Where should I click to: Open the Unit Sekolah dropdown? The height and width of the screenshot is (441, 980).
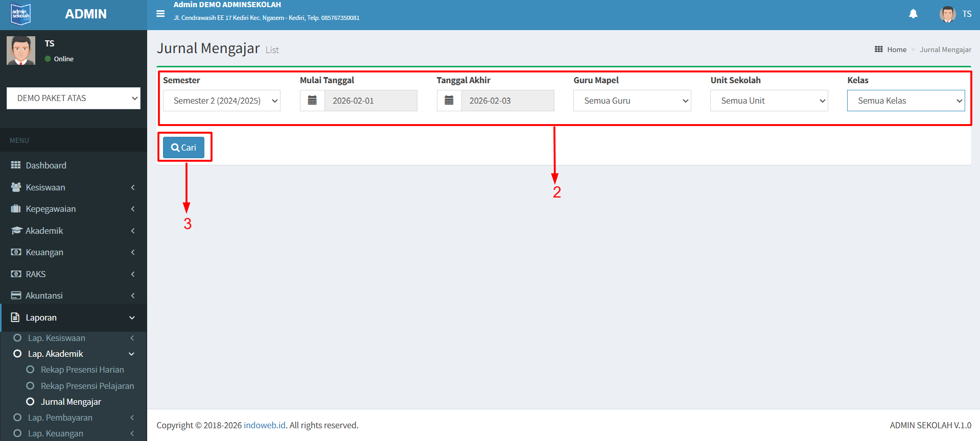point(768,101)
